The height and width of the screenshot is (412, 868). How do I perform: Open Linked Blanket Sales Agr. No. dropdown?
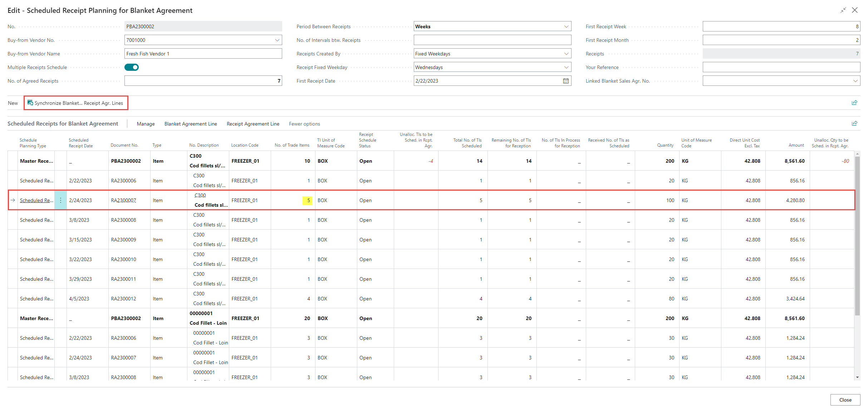855,81
